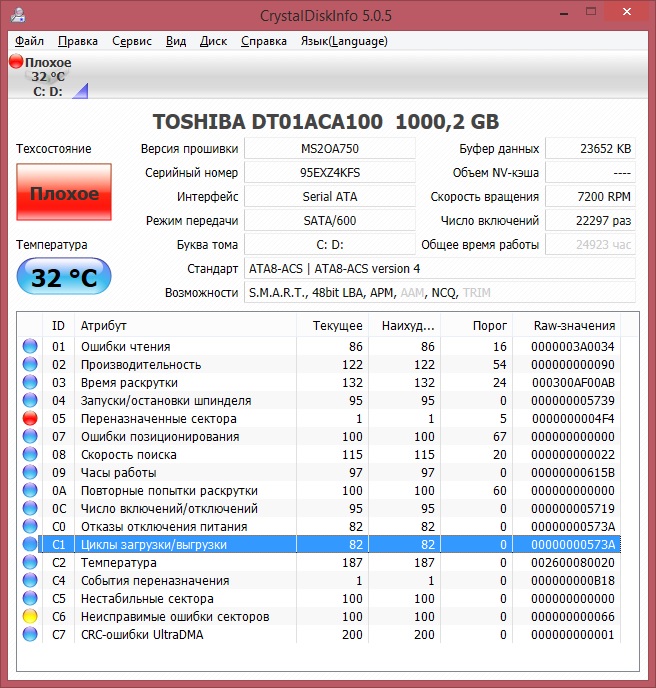Select the Температура attribute row C2
This screenshot has height=688, width=656.
(319, 562)
